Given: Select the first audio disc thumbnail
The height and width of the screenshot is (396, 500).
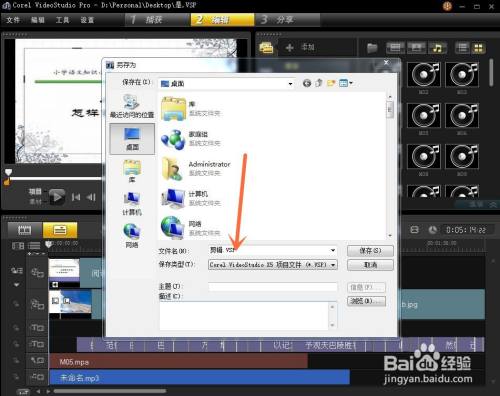Looking at the screenshot, I should click(x=424, y=74).
